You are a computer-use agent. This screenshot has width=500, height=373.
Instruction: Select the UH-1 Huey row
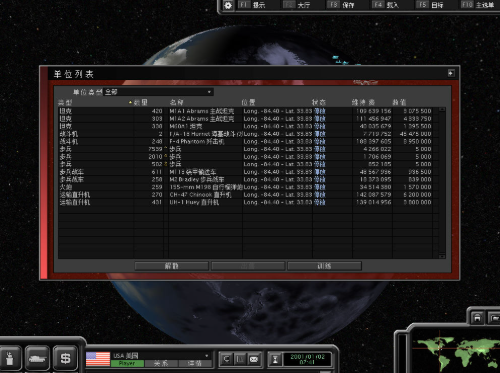(248, 202)
